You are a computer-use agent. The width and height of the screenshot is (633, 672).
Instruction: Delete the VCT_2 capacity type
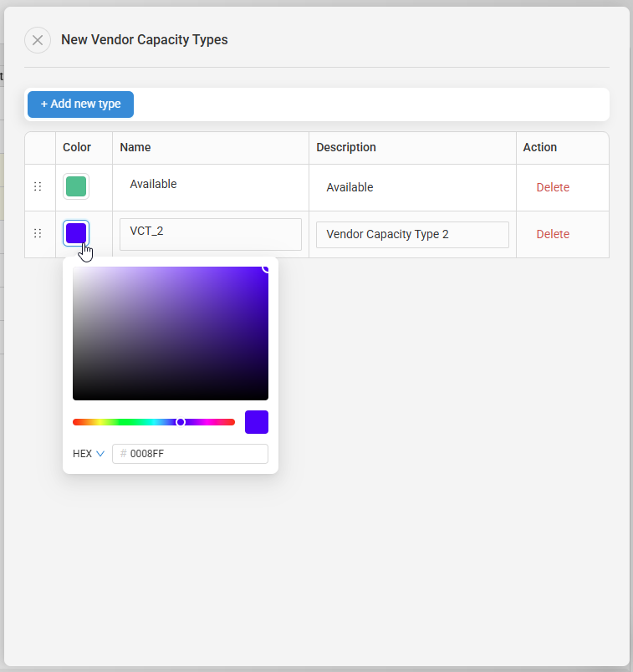point(552,234)
